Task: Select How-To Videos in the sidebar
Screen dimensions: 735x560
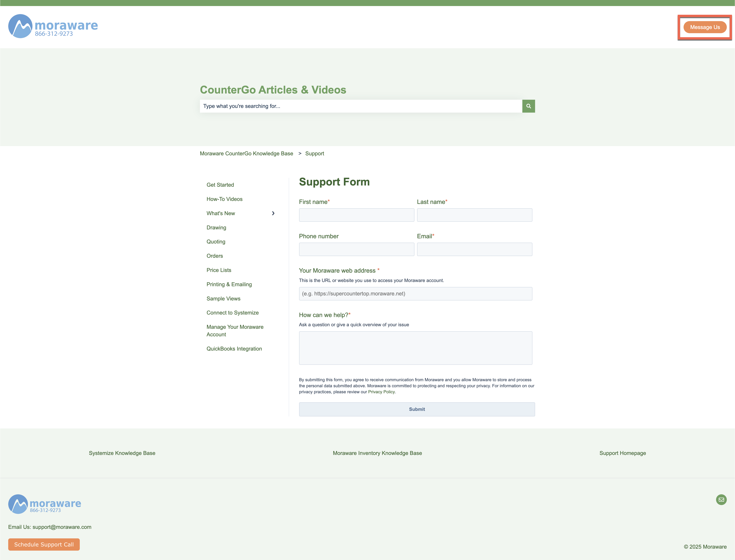Action: click(x=224, y=199)
